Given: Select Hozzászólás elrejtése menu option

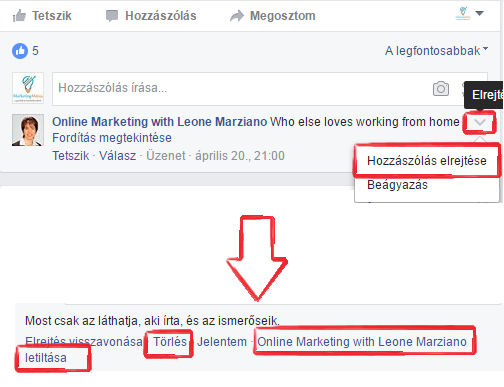Looking at the screenshot, I should 427,161.
